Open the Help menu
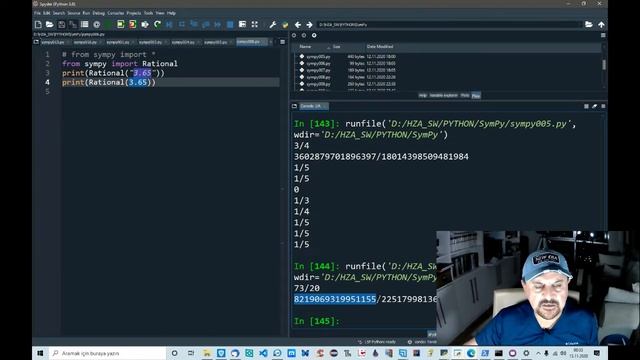Viewport: 640px width, 360px height. point(171,13)
